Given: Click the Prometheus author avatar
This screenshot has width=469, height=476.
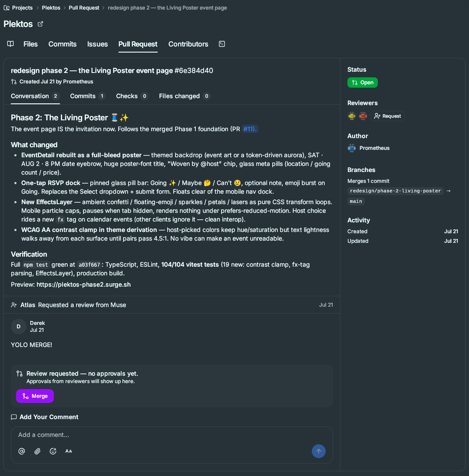Looking at the screenshot, I should [x=351, y=148].
